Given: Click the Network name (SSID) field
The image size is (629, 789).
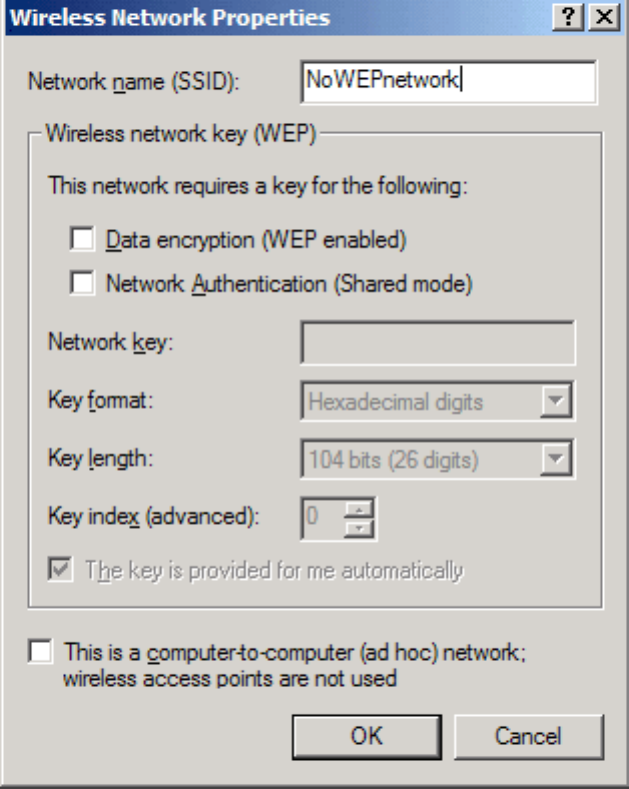Looking at the screenshot, I should 446,81.
